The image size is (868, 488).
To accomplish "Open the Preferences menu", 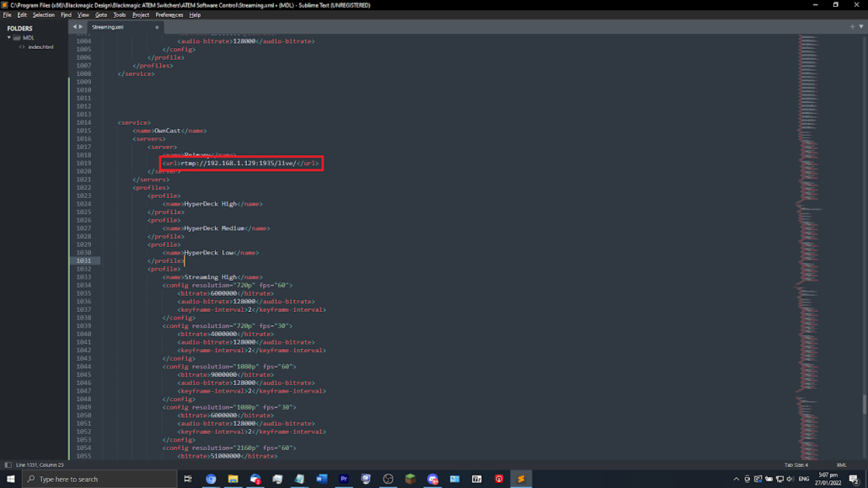I will coord(169,15).
